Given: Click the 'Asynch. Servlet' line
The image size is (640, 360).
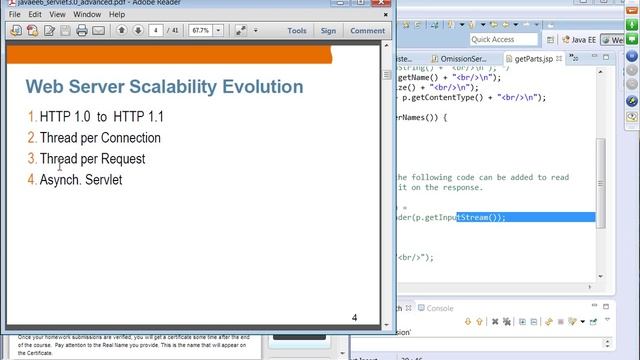Looking at the screenshot, I should pyautogui.click(x=81, y=180).
